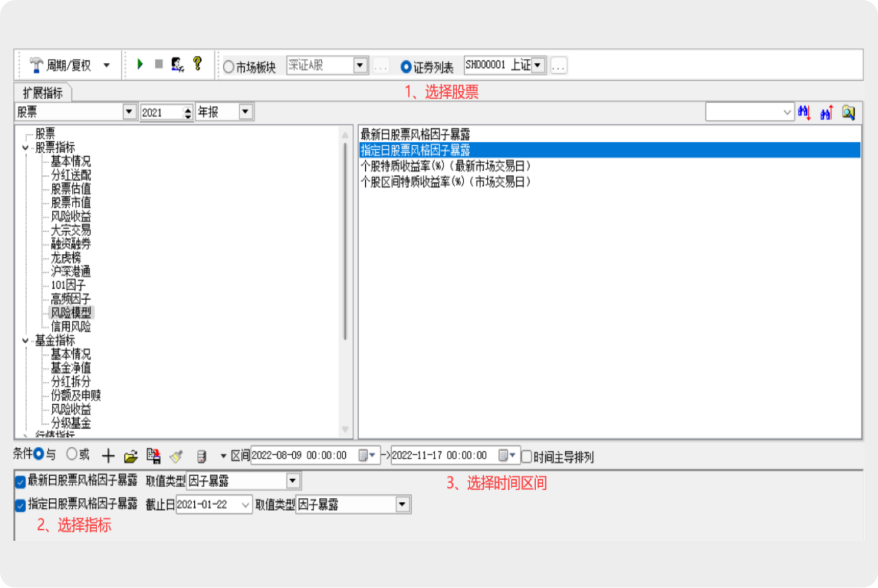Open the 截止日 date dropdown
This screenshot has width=878, height=588.
tap(245, 504)
